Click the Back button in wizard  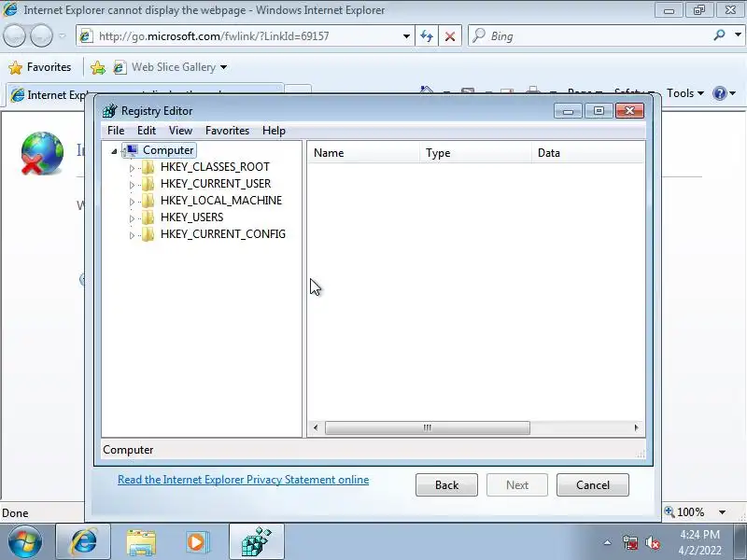[446, 484]
